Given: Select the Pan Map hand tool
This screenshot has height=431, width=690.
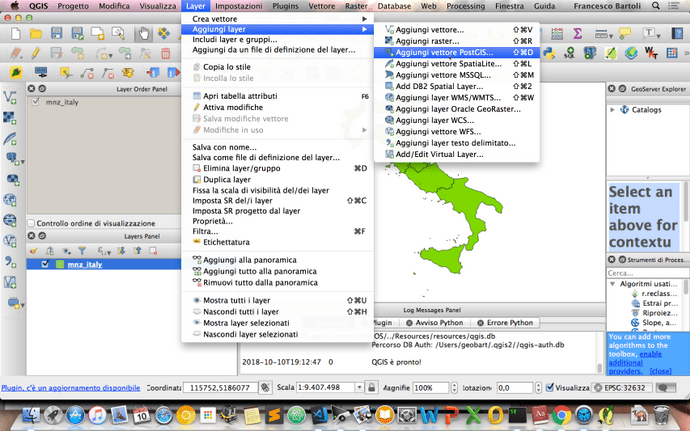Looking at the screenshot, I should coord(143,33).
